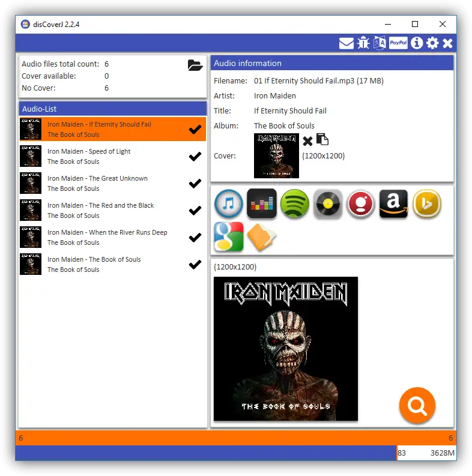The width and height of the screenshot is (472, 476).
Task: Remove cover using the black X icon
Action: pyautogui.click(x=307, y=141)
